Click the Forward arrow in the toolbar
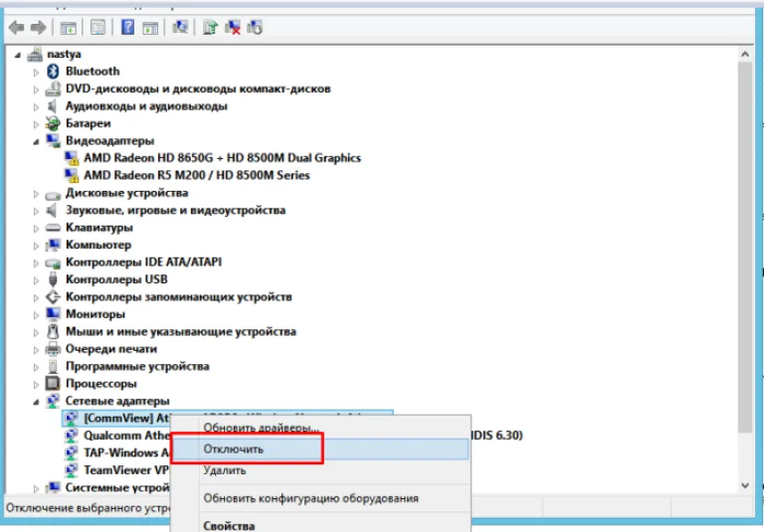Screen dimensions: 764x532 click(x=38, y=27)
